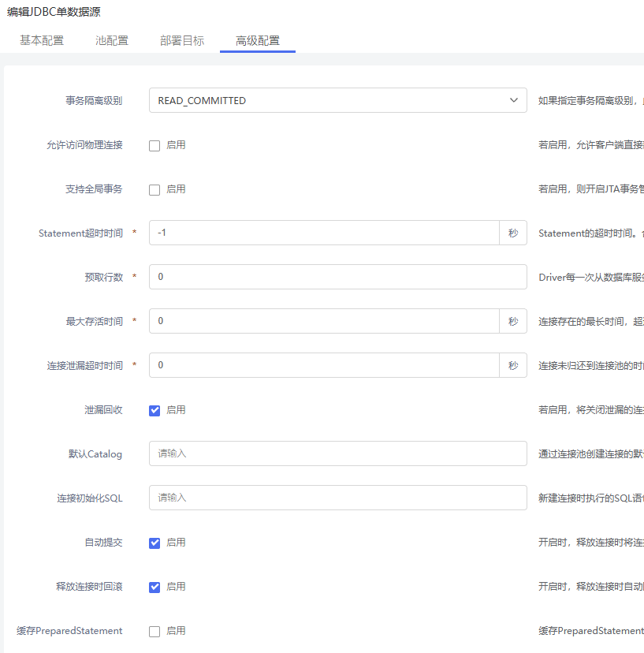644x653 pixels.
Task: Click the 启用 text beside 泄漏回收
Action: pos(176,410)
